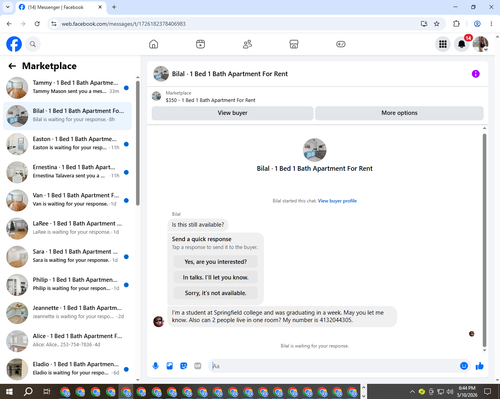Open the tab search dropdown arrow

click(8, 7)
